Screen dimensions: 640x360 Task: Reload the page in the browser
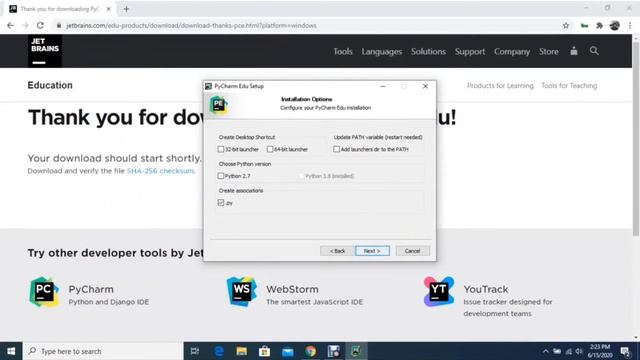pyautogui.click(x=40, y=25)
